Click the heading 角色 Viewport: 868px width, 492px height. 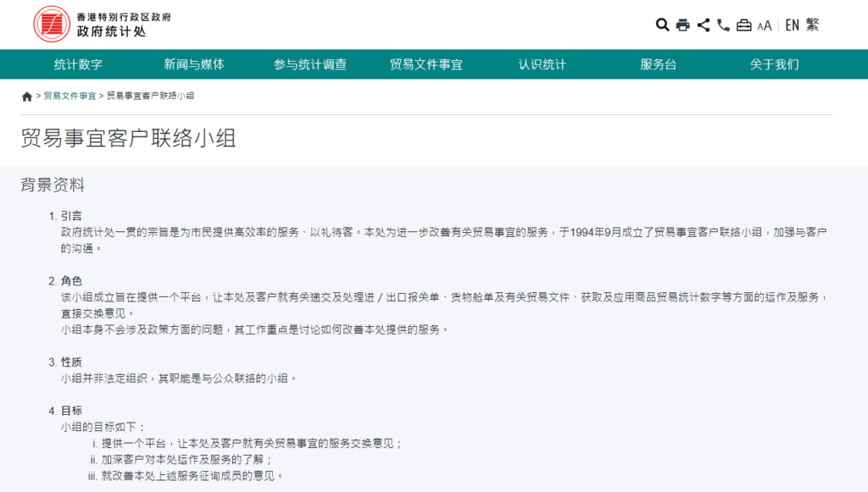pos(71,281)
